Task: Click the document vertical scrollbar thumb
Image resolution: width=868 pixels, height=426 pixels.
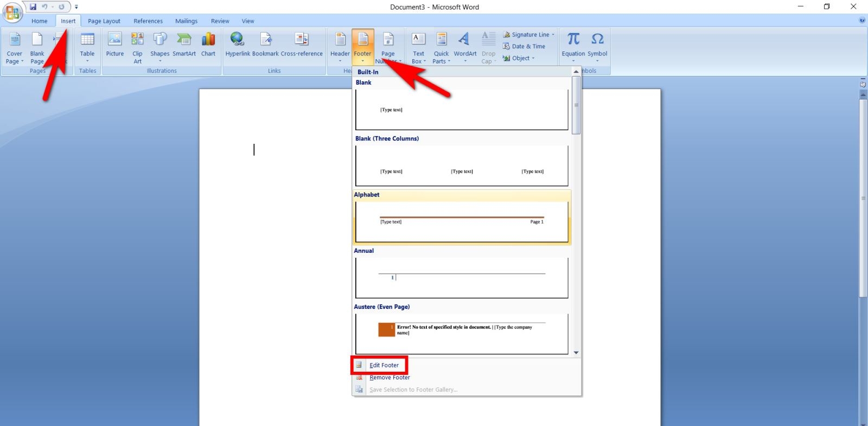Action: pos(863,198)
